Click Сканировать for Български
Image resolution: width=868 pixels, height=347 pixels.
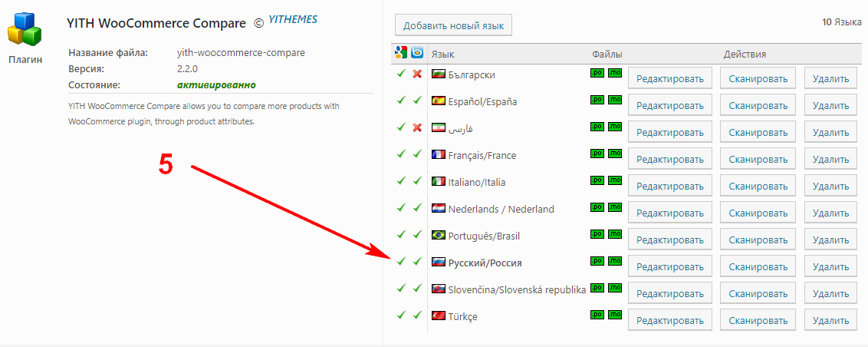click(x=758, y=78)
